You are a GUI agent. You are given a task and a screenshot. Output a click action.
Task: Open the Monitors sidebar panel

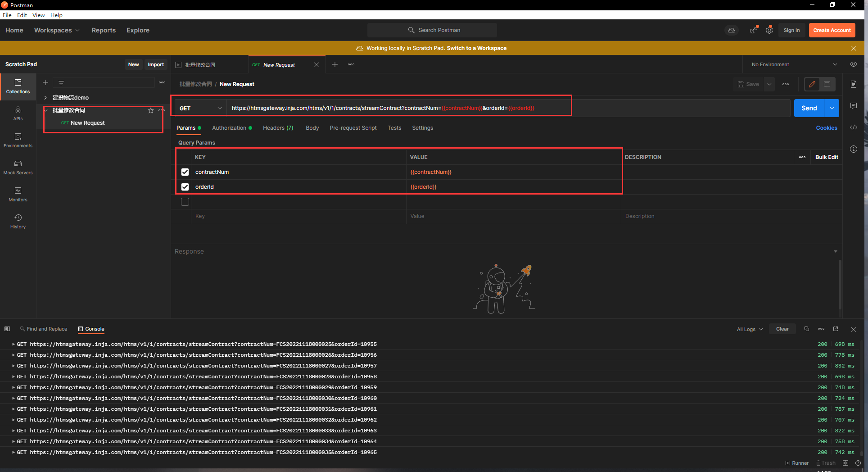pos(18,195)
